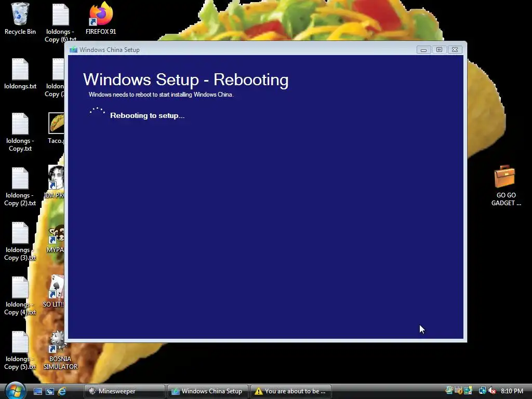Select loldongs - Copy (2).txt file
The width and height of the screenshot is (532, 399).
20,187
